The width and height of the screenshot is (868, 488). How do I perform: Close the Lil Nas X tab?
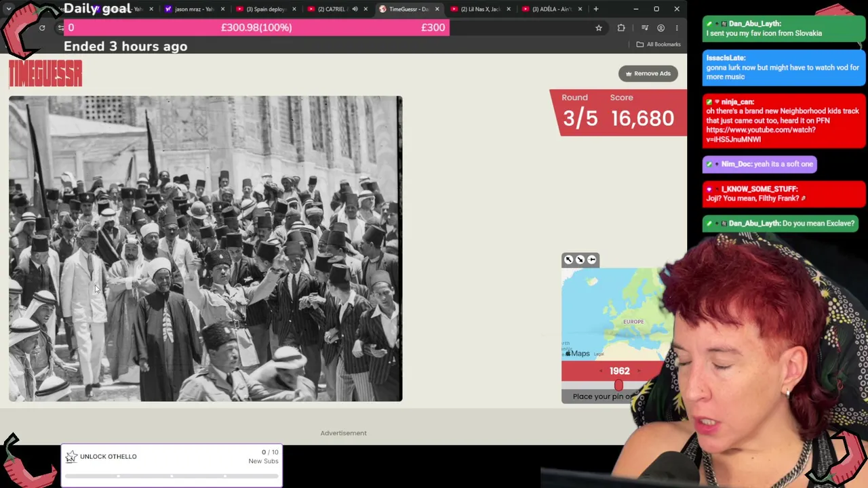point(509,9)
